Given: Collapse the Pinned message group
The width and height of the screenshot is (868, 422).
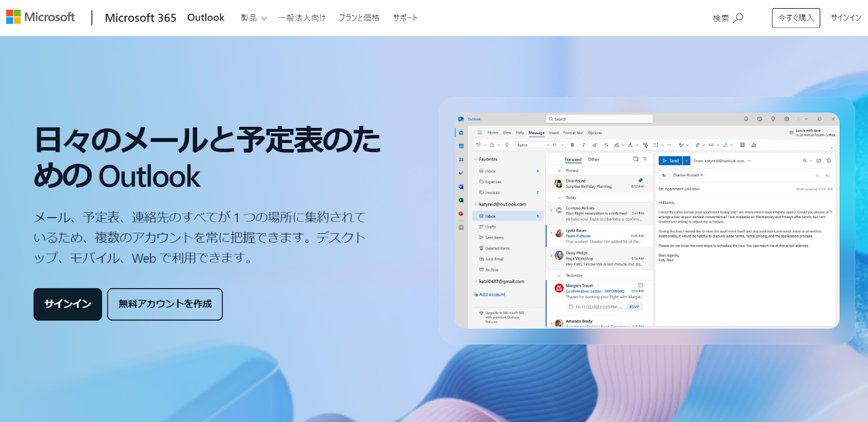Looking at the screenshot, I should pos(559,171).
